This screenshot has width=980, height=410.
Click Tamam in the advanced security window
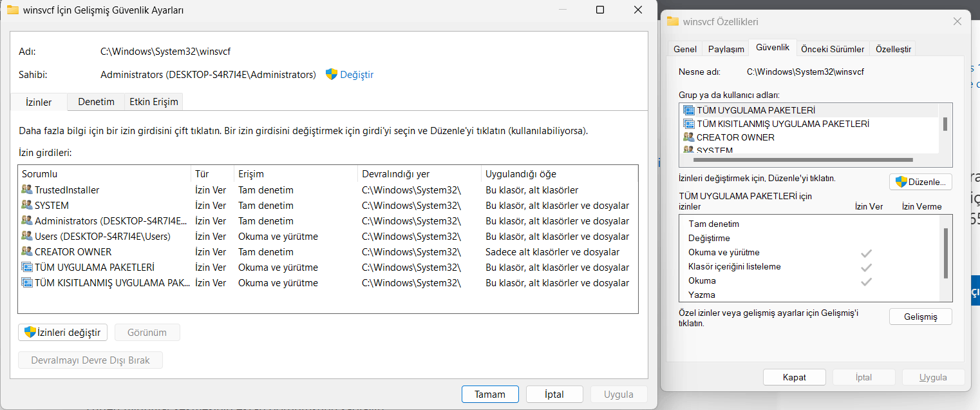490,395
